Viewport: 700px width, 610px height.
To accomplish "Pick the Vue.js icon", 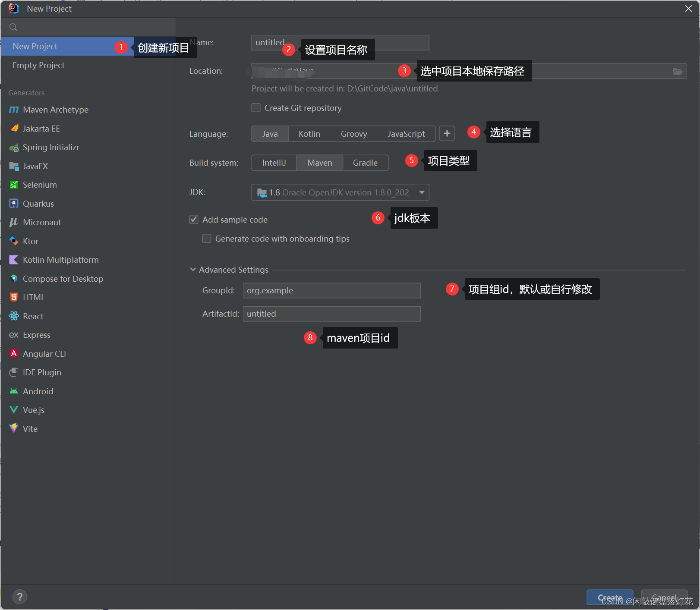I will coord(14,410).
